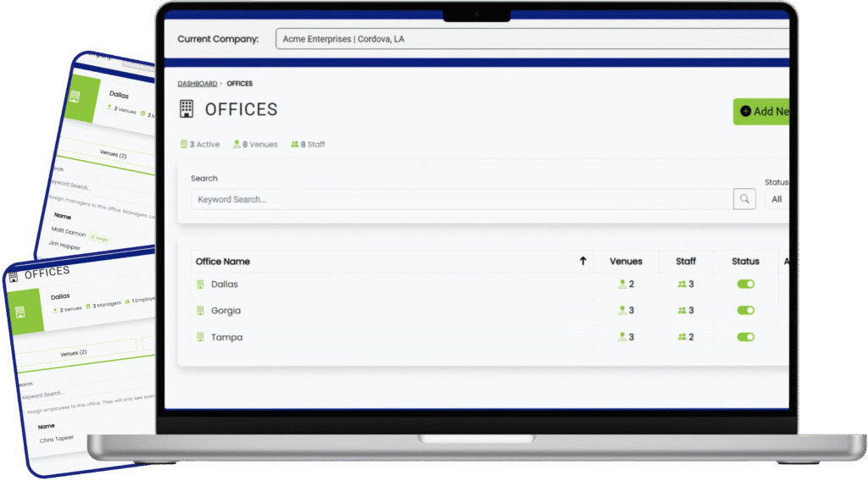Viewport: 868px width, 481px height.
Task: Go to Dashboard breadcrumb link
Action: click(197, 84)
